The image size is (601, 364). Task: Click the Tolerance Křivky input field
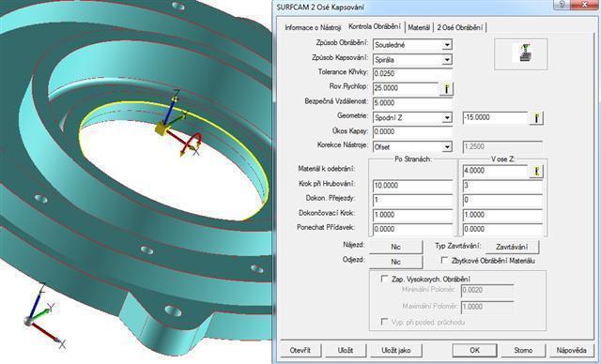coord(412,73)
